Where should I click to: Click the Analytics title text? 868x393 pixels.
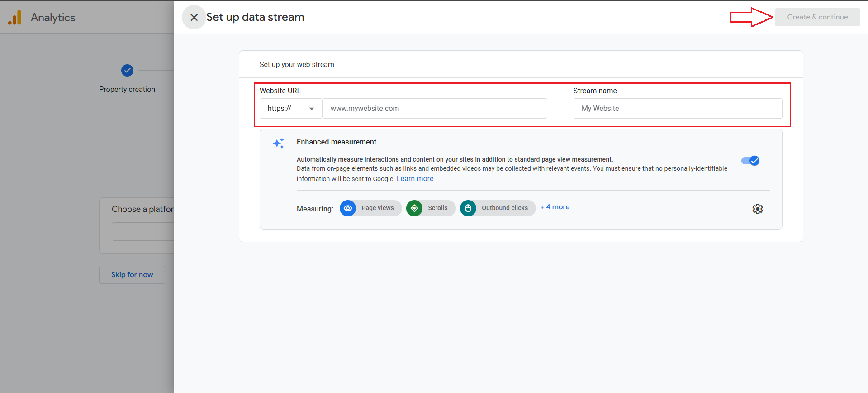coord(53,18)
